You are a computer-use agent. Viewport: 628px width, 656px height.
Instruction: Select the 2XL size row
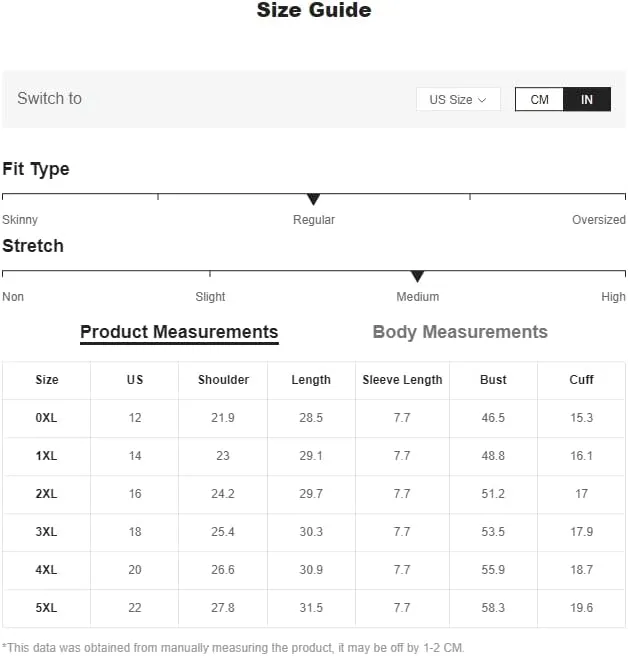314,494
